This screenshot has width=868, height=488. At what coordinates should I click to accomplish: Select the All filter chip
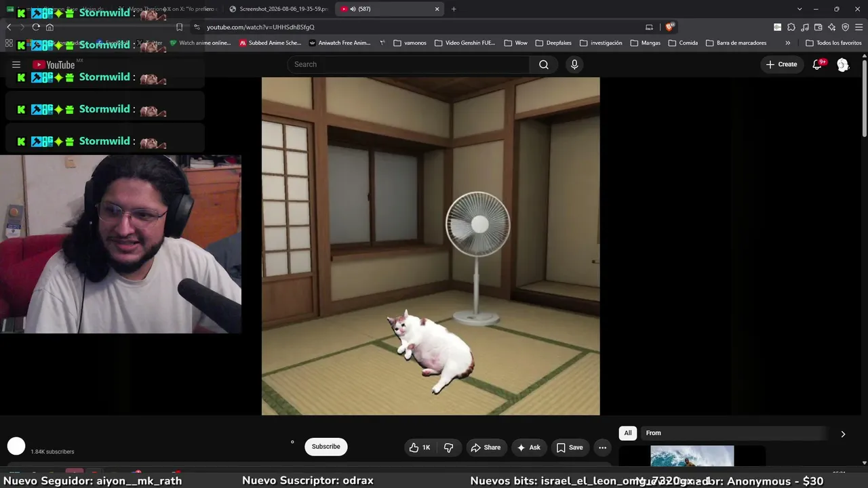tap(628, 433)
